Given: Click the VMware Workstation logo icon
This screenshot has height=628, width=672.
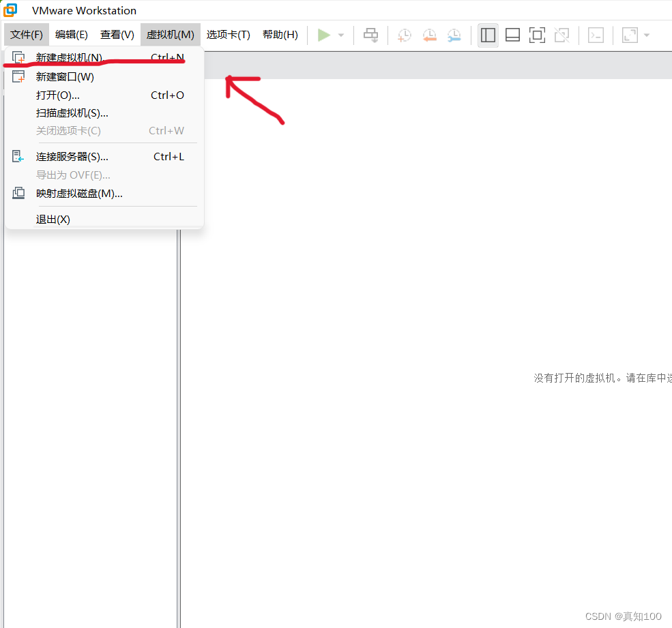Looking at the screenshot, I should [9, 10].
